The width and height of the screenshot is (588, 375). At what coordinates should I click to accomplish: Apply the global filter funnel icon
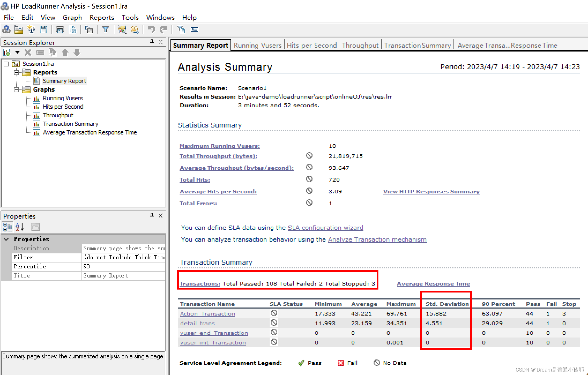point(106,29)
